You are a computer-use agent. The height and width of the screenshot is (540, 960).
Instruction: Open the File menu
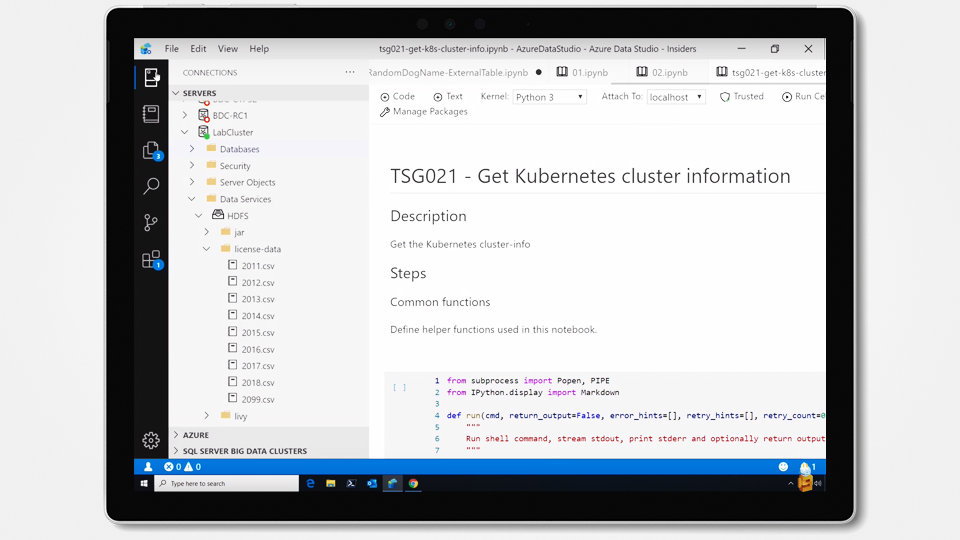click(x=171, y=48)
